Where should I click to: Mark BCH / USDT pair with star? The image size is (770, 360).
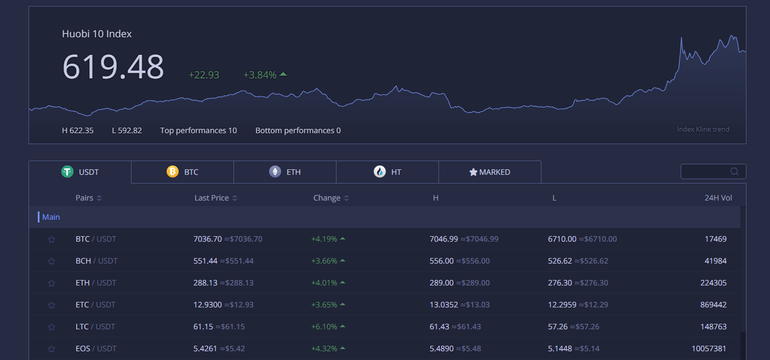tap(52, 261)
